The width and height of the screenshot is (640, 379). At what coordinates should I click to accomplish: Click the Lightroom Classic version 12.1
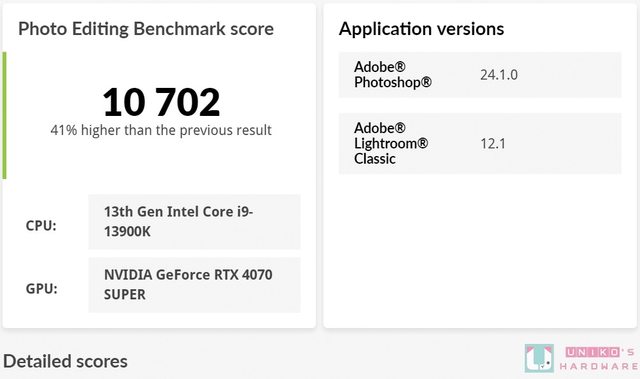[x=493, y=144]
